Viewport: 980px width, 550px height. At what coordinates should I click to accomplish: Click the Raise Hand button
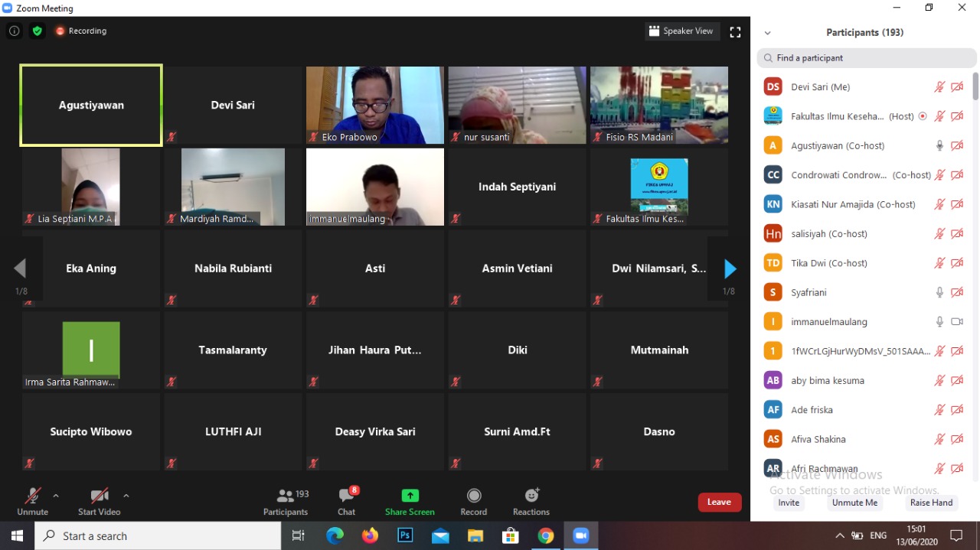[931, 503]
